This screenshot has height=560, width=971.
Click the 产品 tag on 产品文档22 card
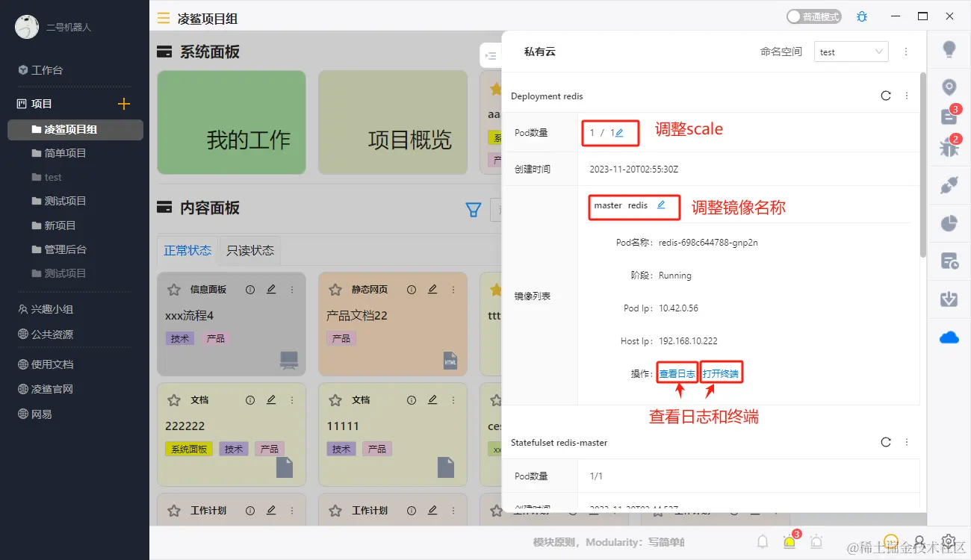pyautogui.click(x=341, y=338)
